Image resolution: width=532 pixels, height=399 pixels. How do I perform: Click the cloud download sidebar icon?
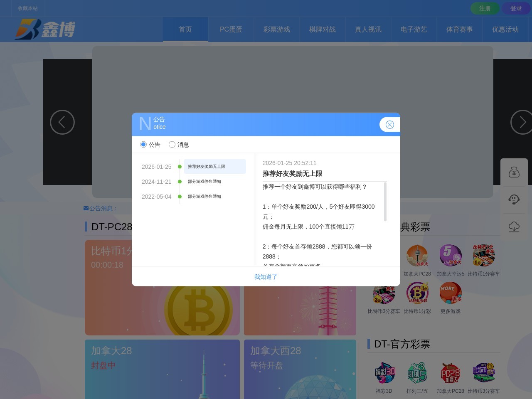[514, 227]
